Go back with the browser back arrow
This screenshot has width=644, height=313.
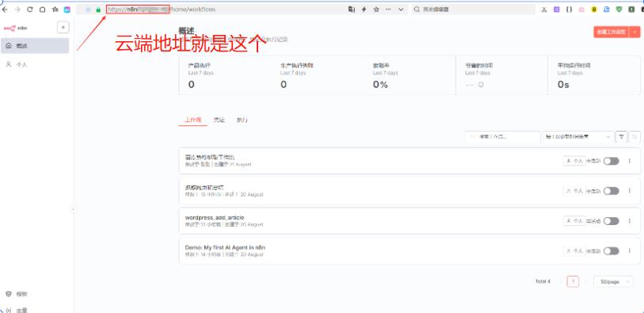[5, 10]
